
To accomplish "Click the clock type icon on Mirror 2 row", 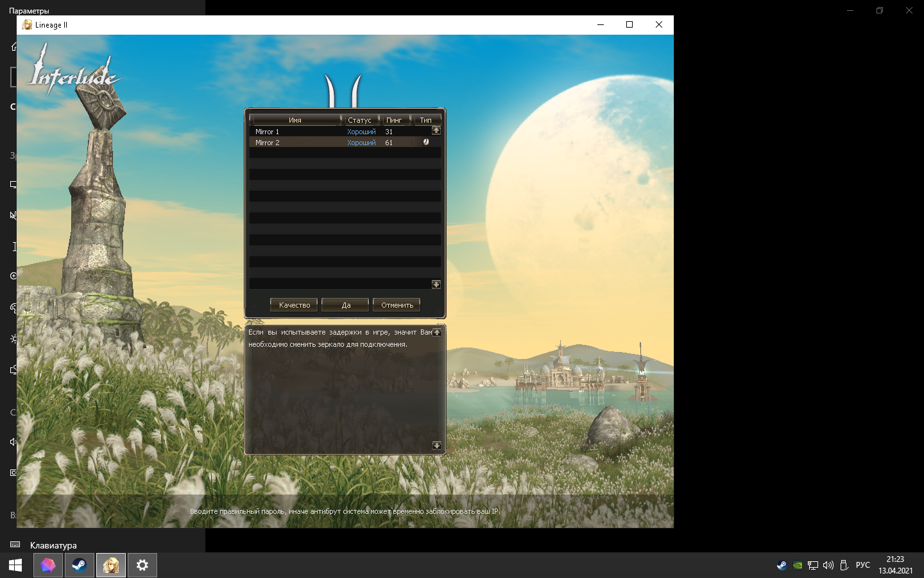I will click(x=426, y=142).
